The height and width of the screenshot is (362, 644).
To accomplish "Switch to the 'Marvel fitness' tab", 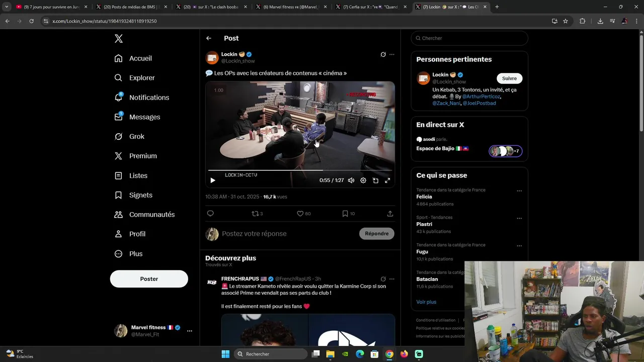I will (x=291, y=7).
